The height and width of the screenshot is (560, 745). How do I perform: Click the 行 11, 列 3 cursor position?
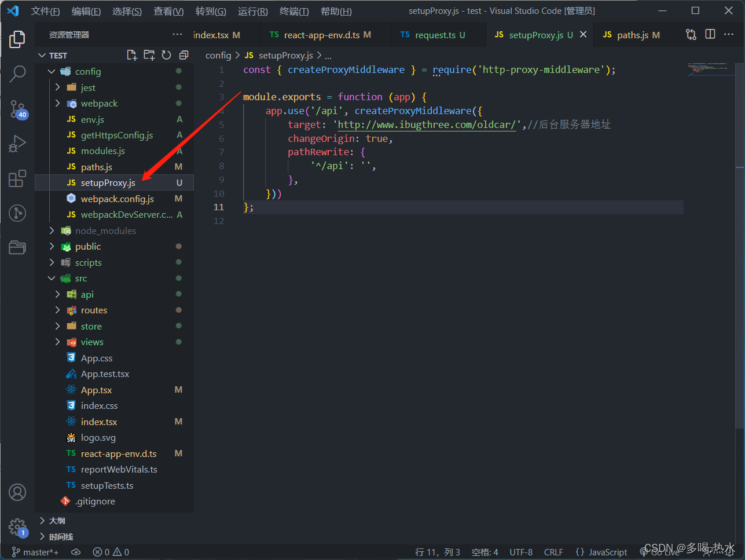pos(438,552)
